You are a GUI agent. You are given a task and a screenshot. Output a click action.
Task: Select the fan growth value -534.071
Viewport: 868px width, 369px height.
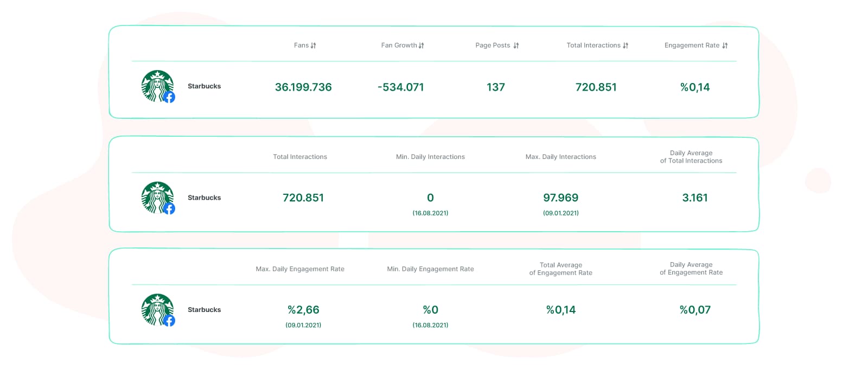(401, 87)
